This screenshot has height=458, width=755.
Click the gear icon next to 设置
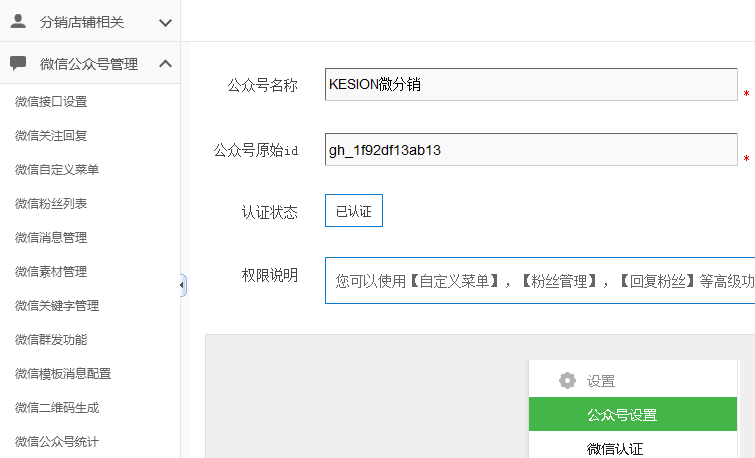pyautogui.click(x=567, y=380)
